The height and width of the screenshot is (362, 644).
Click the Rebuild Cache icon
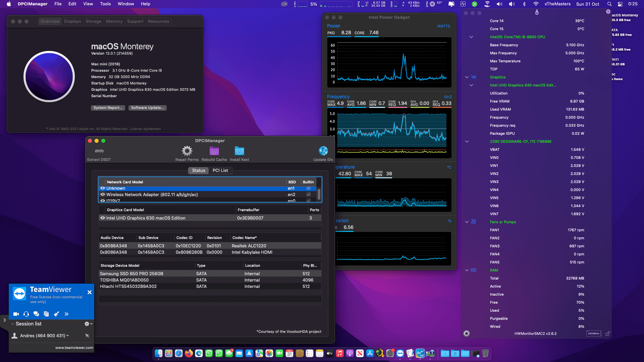(x=214, y=151)
